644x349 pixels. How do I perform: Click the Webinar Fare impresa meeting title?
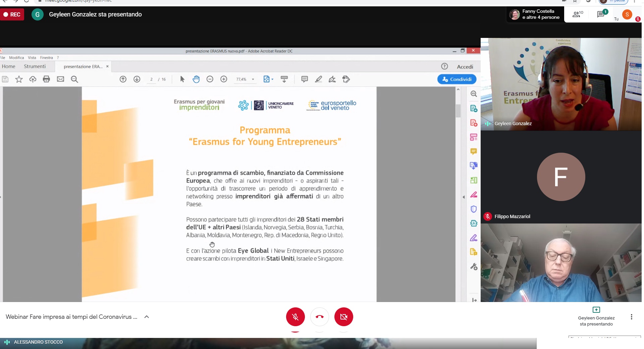pos(71,317)
